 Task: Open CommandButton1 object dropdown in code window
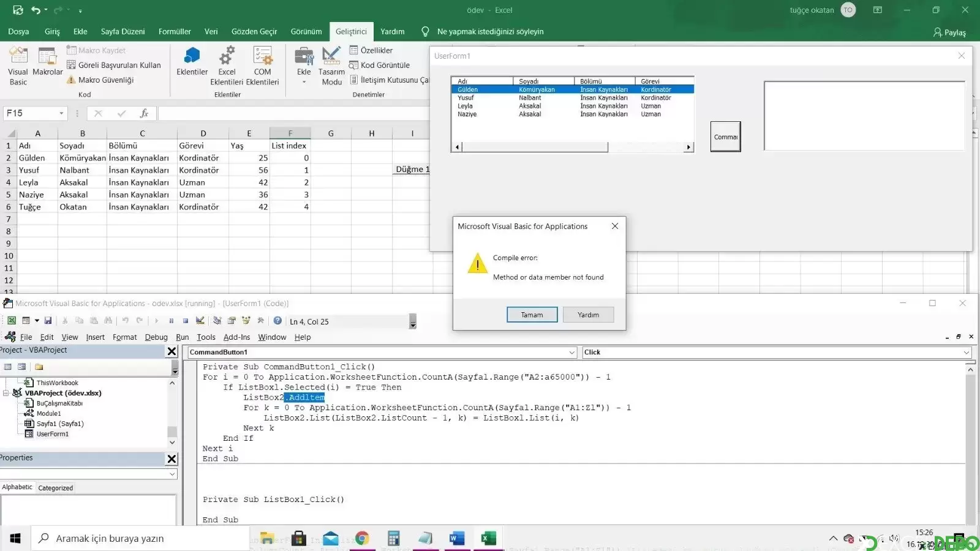coord(571,353)
